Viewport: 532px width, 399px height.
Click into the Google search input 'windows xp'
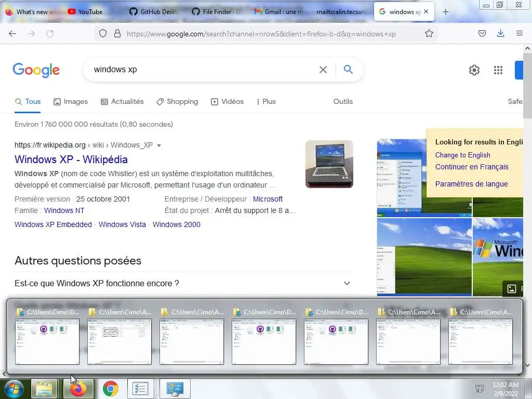pos(204,70)
